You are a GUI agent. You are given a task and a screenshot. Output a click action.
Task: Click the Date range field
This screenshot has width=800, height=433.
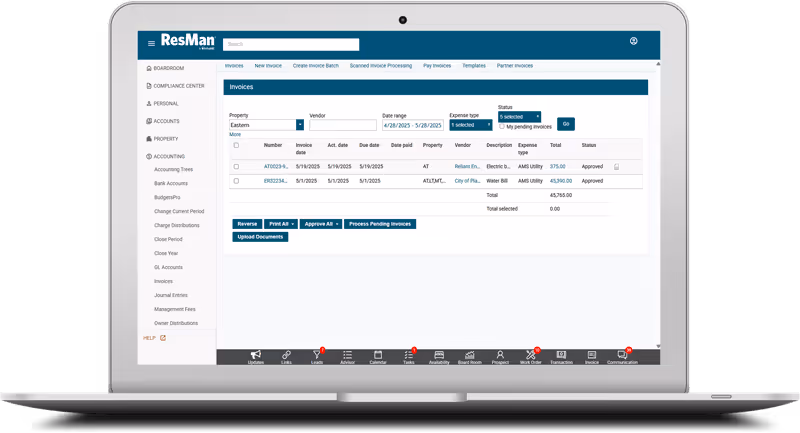[x=413, y=125]
